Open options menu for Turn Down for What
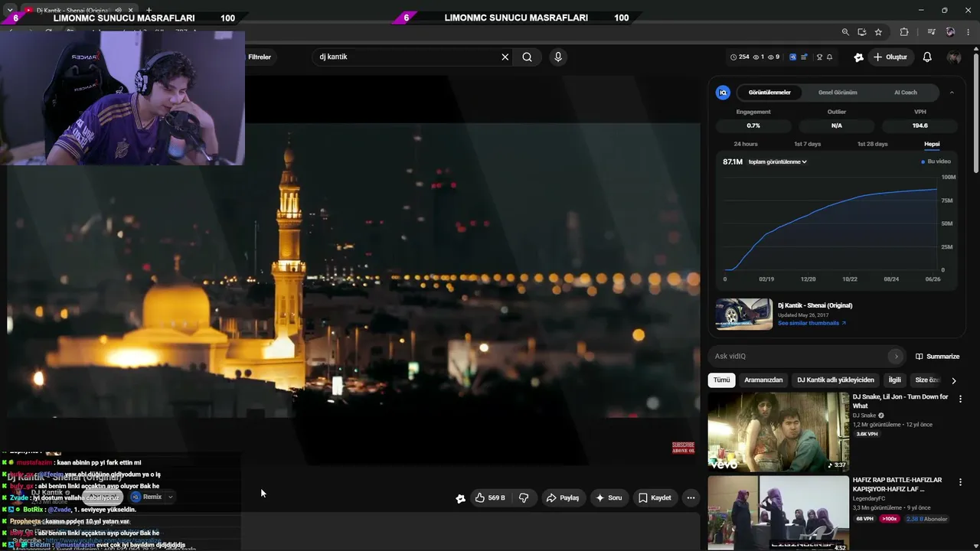The height and width of the screenshot is (551, 980). 960,399
